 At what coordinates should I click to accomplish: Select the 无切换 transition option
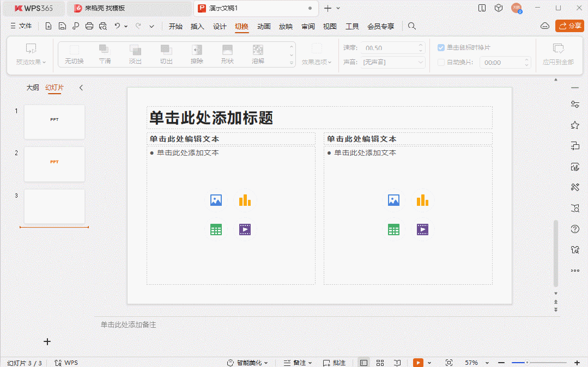click(74, 54)
